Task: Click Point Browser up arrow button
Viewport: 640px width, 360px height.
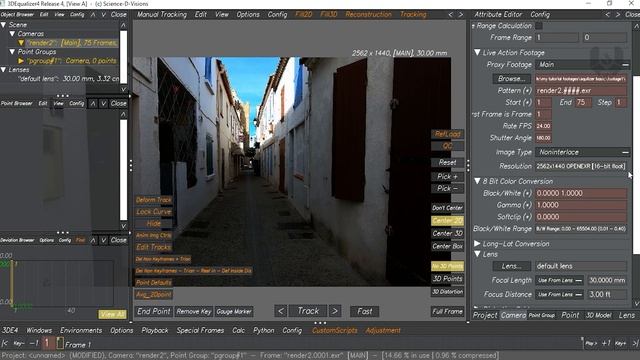Action: pyautogui.click(x=93, y=103)
